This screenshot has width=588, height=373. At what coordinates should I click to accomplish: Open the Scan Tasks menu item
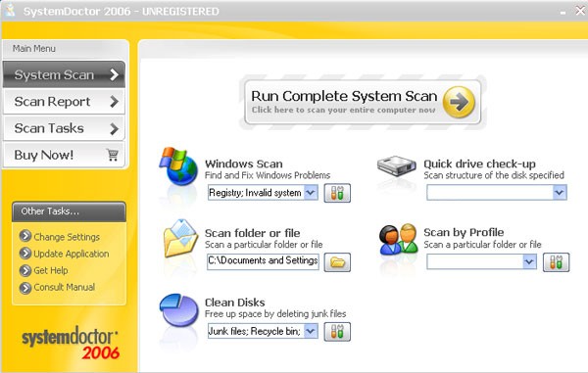pyautogui.click(x=64, y=128)
